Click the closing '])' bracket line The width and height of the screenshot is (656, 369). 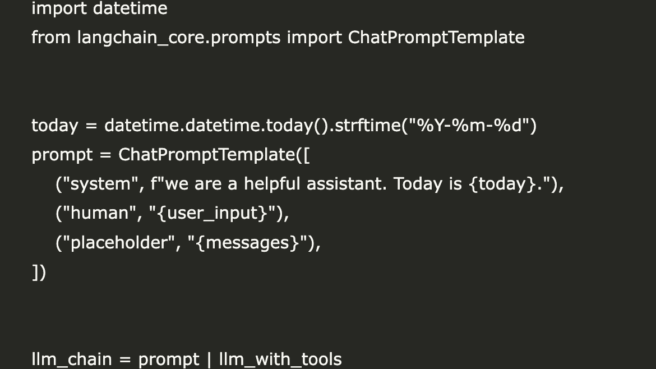point(39,272)
